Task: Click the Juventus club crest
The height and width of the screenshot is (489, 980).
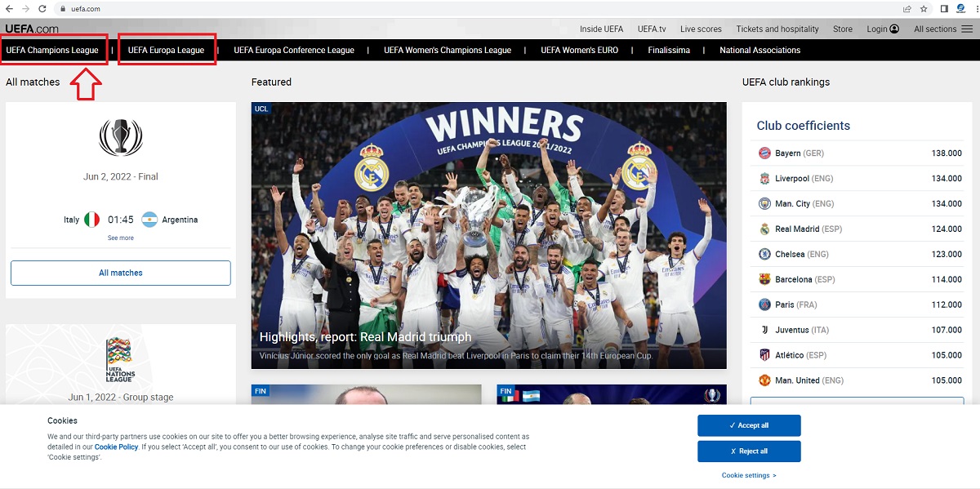Action: [764, 331]
